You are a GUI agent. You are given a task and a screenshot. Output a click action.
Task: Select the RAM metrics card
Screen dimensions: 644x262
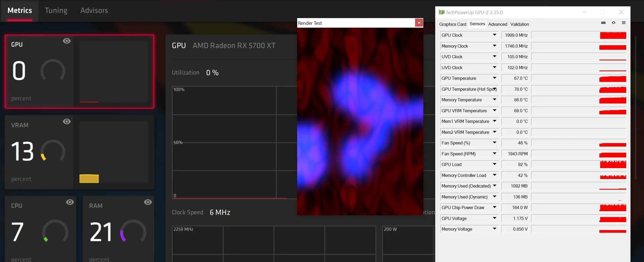118,229
